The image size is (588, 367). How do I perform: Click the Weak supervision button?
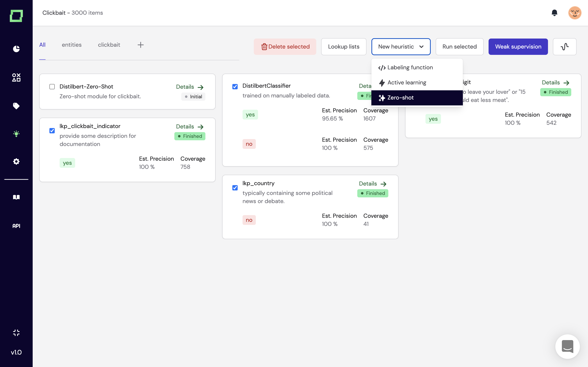(x=518, y=47)
